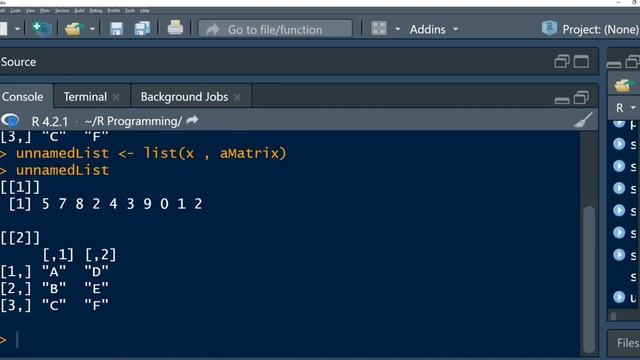Open the Addins dropdown
This screenshot has width=640, height=360.
434,29
